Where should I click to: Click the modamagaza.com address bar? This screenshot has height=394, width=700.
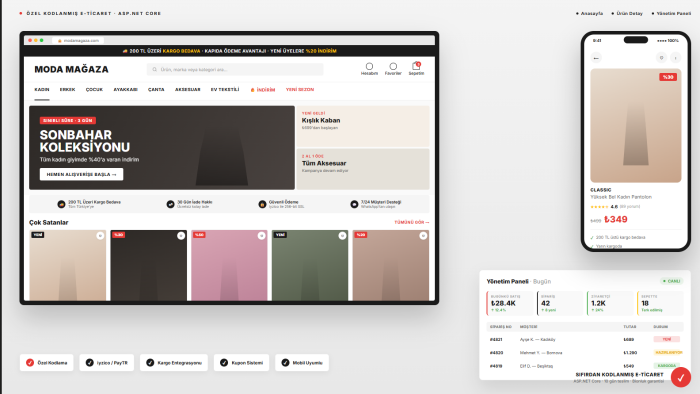click(78, 41)
